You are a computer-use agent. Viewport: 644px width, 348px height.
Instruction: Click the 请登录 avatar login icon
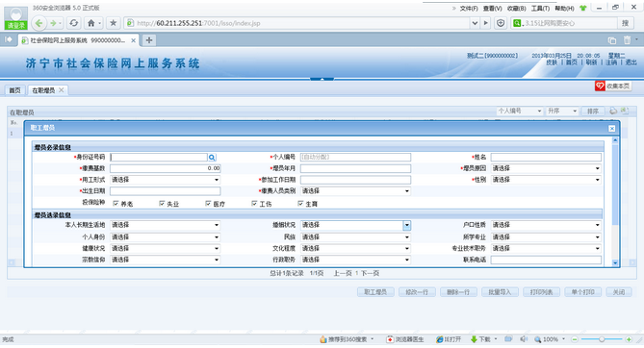coord(15,17)
